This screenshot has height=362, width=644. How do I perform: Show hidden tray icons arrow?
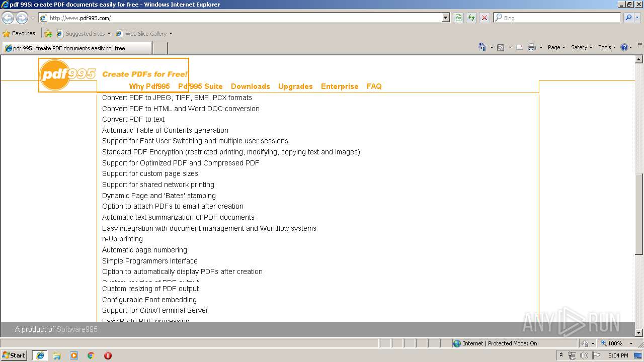click(x=561, y=355)
